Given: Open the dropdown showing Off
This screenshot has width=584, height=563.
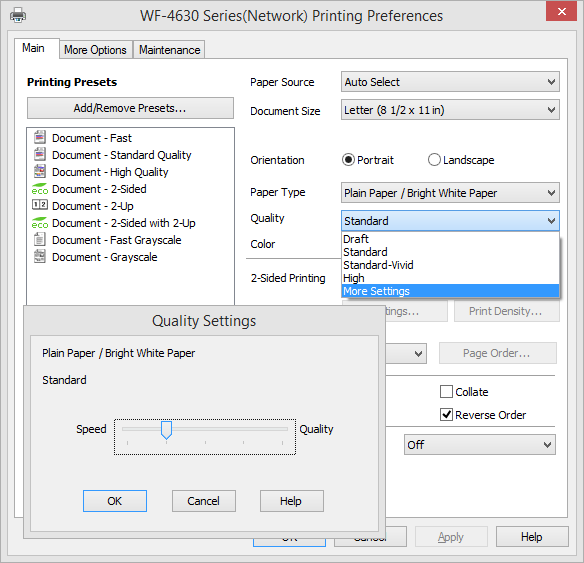Looking at the screenshot, I should [x=480, y=445].
